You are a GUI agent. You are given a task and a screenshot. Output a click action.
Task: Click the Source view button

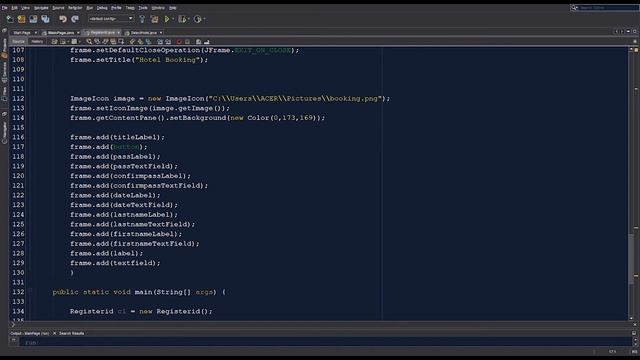click(18, 41)
